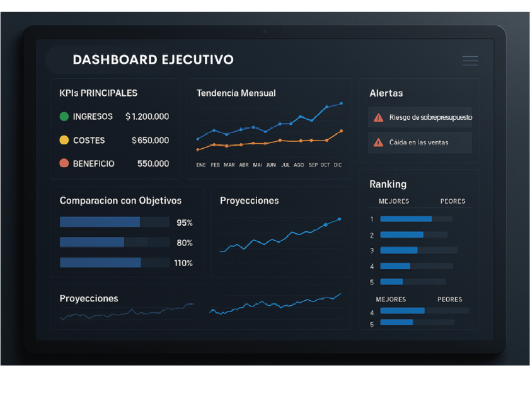Switch to the lower PEORES column header
This screenshot has width=530, height=420.
pyautogui.click(x=450, y=300)
